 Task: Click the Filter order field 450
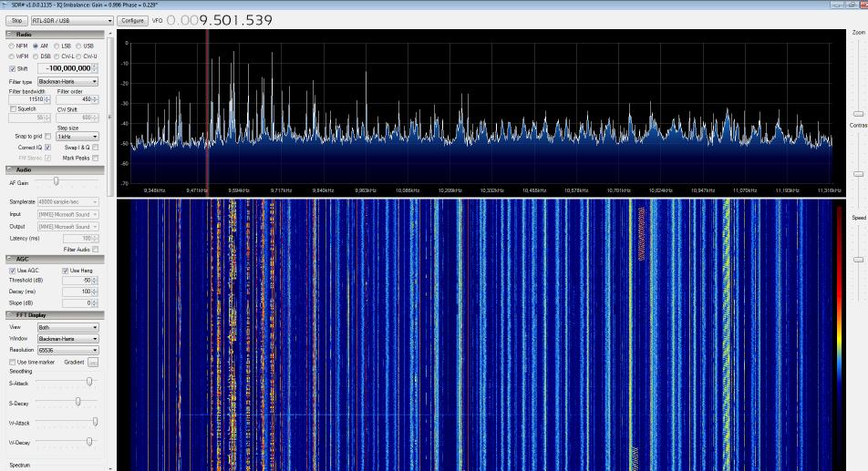click(x=77, y=99)
